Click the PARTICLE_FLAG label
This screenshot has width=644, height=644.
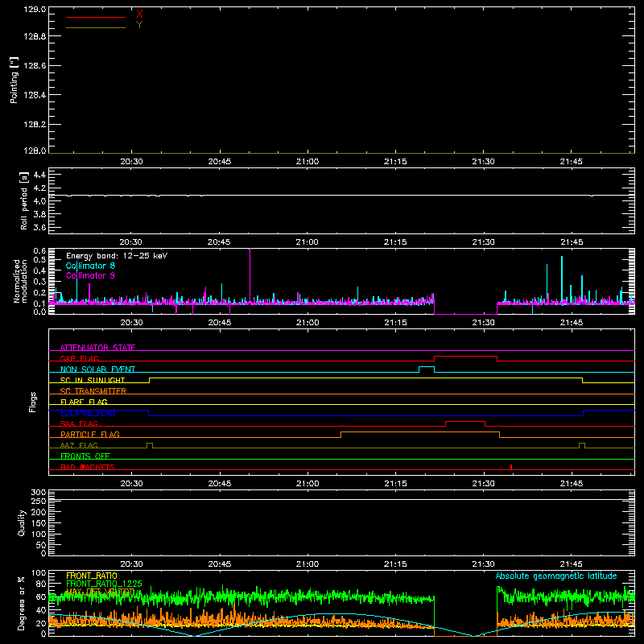point(90,435)
